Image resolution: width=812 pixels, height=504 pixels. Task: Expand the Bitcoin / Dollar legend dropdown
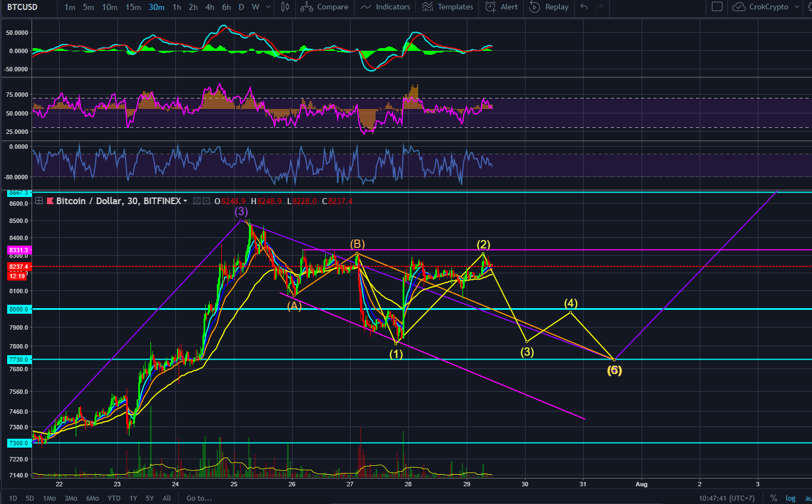pyautogui.click(x=185, y=201)
